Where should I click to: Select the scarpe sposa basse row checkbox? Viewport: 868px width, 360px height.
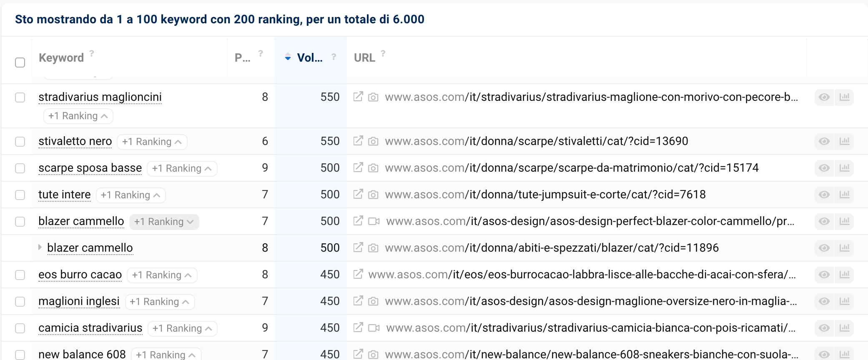coord(20,168)
